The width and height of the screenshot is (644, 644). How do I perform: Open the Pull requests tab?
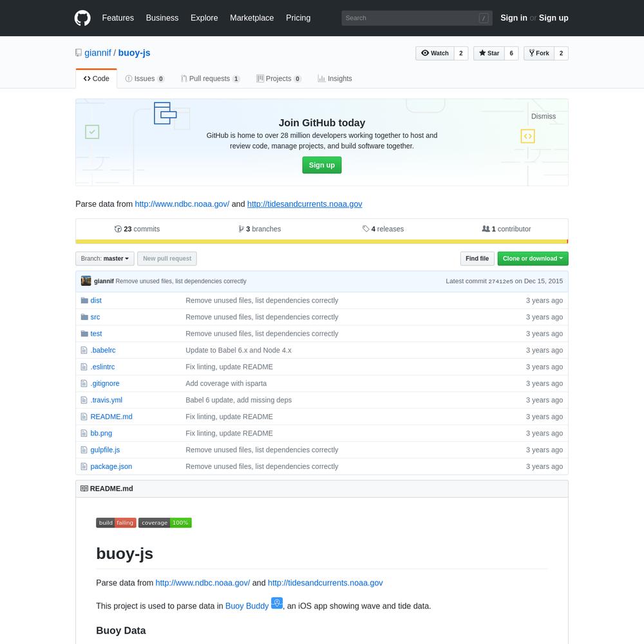(x=211, y=79)
